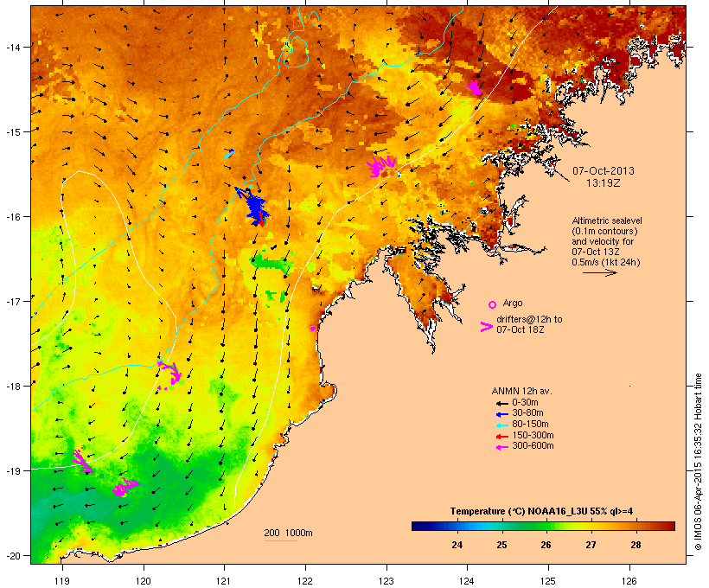The height and width of the screenshot is (588, 709).
Task: Click the longitude axis label '120'
Action: click(x=144, y=581)
